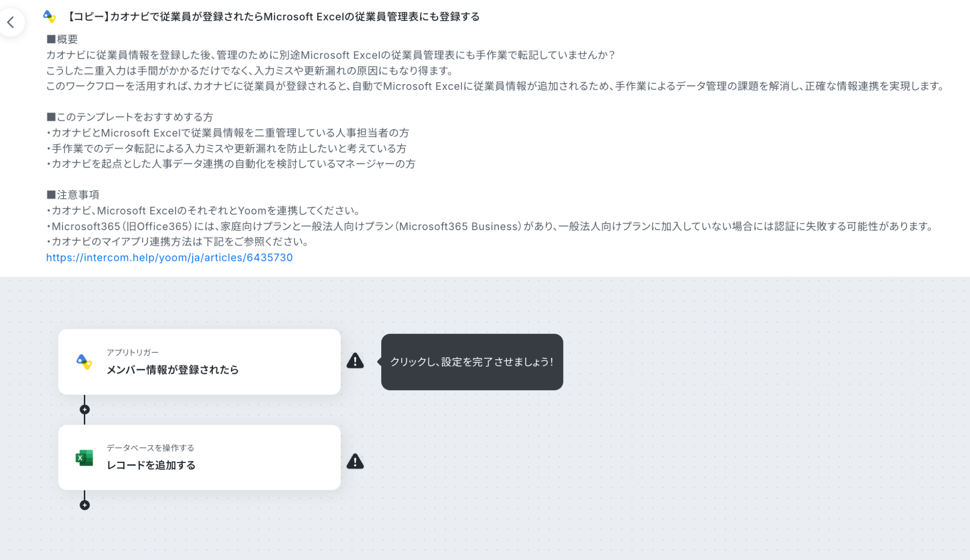Viewport: 970px width, 560px height.
Task: Click the ■注意事項 heading
Action: tap(73, 195)
